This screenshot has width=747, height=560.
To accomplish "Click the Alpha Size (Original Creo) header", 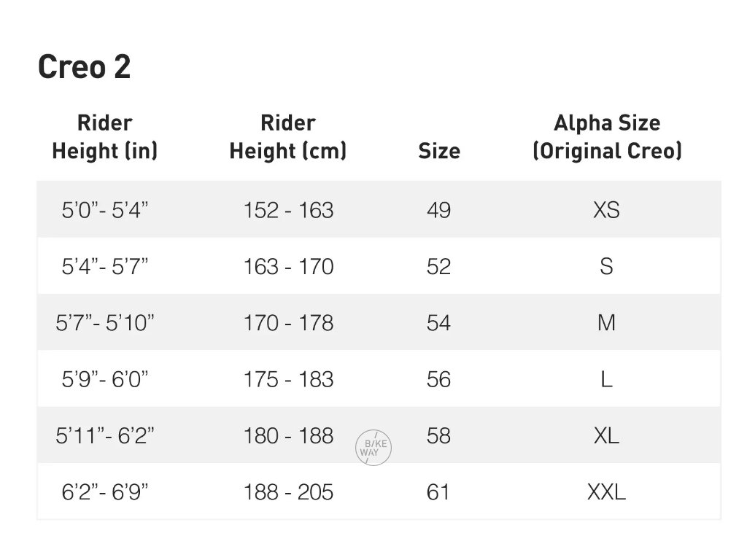I will click(607, 136).
